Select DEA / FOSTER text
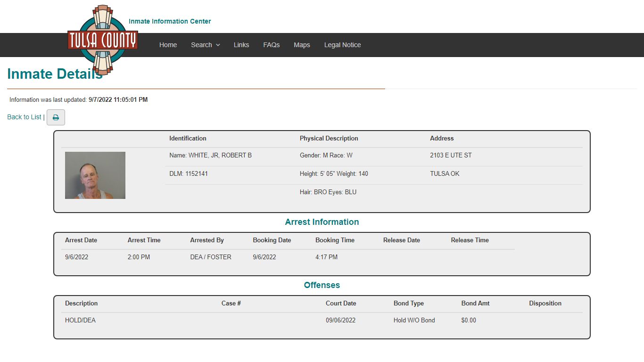This screenshot has height=362, width=644. click(211, 257)
